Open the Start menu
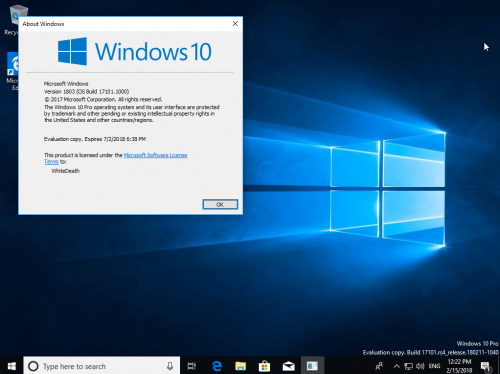 pos(12,366)
